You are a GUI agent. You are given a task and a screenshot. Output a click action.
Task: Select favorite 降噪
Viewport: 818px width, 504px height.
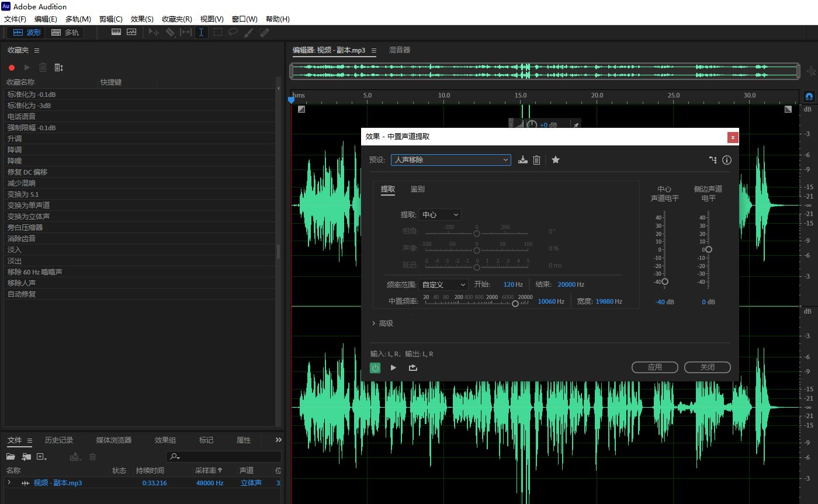click(139, 161)
